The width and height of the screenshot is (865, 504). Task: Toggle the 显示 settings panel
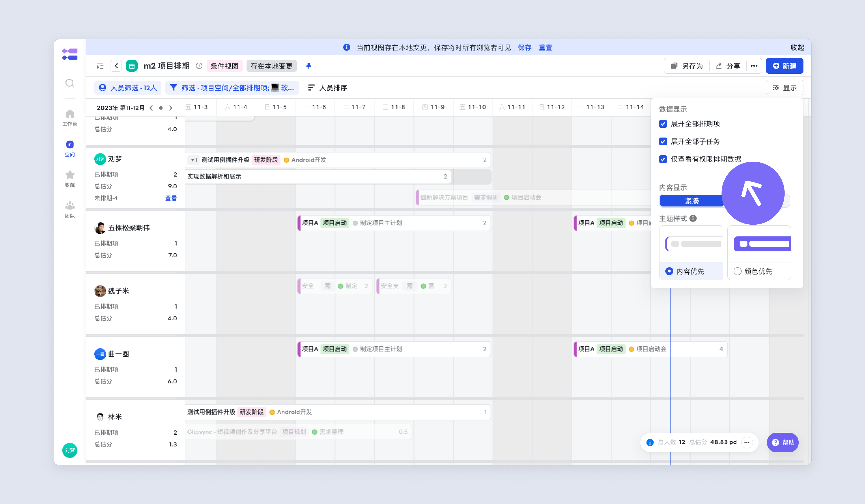click(x=784, y=88)
